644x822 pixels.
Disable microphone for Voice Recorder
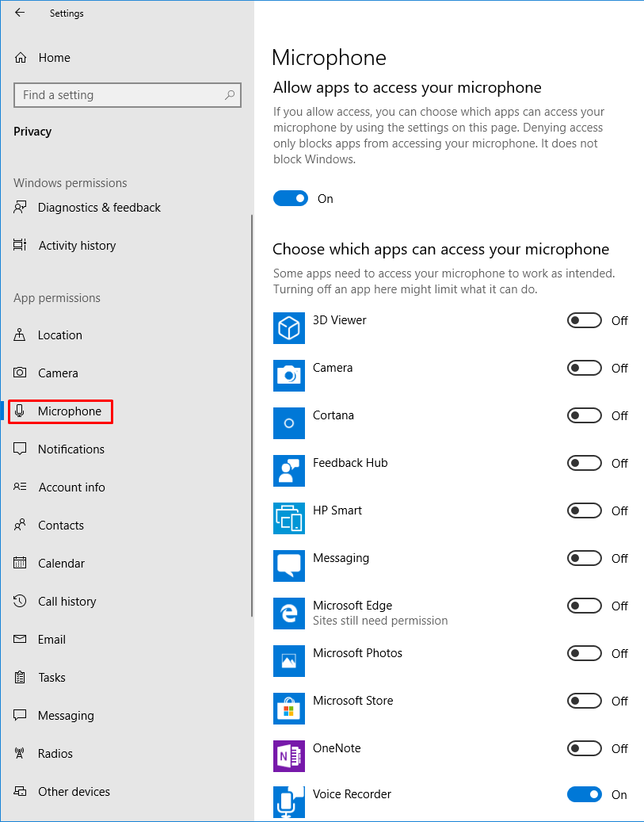click(x=585, y=794)
